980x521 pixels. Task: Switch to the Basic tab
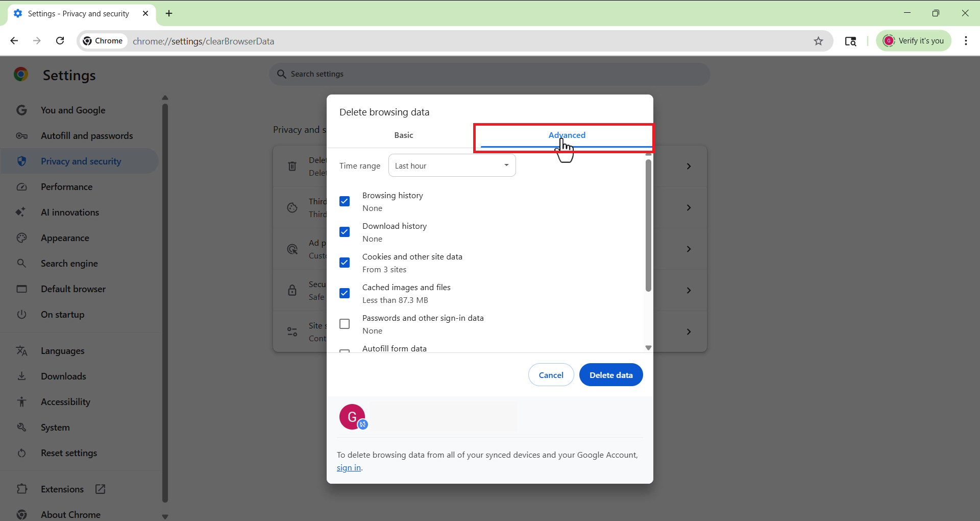point(403,135)
